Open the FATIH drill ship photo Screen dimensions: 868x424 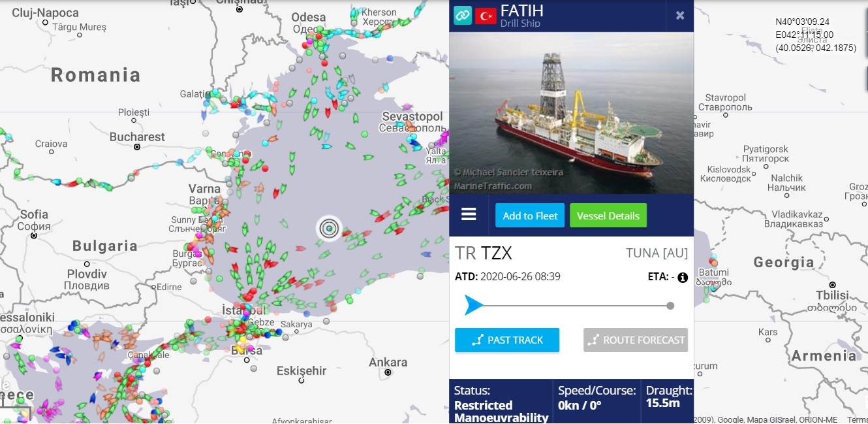coord(571,113)
